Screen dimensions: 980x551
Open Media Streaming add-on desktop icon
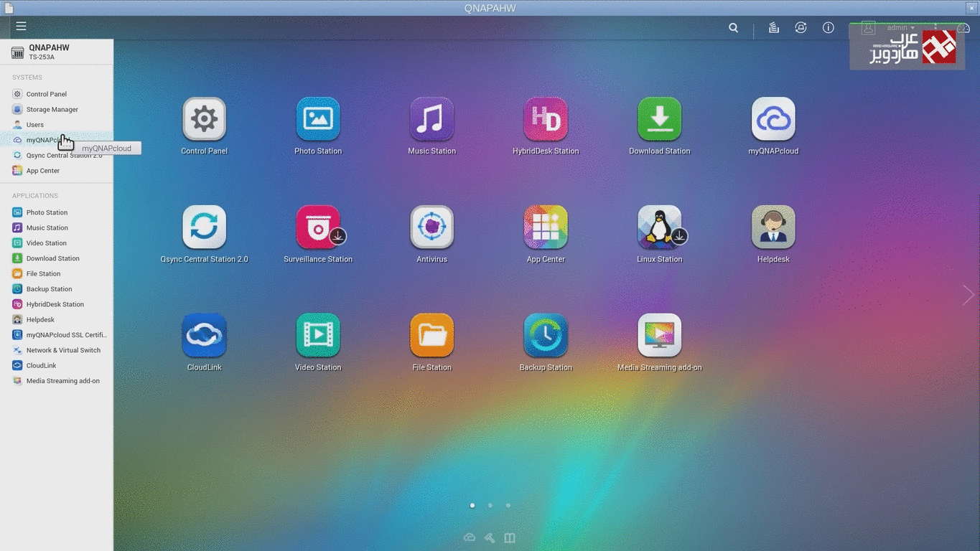point(659,335)
